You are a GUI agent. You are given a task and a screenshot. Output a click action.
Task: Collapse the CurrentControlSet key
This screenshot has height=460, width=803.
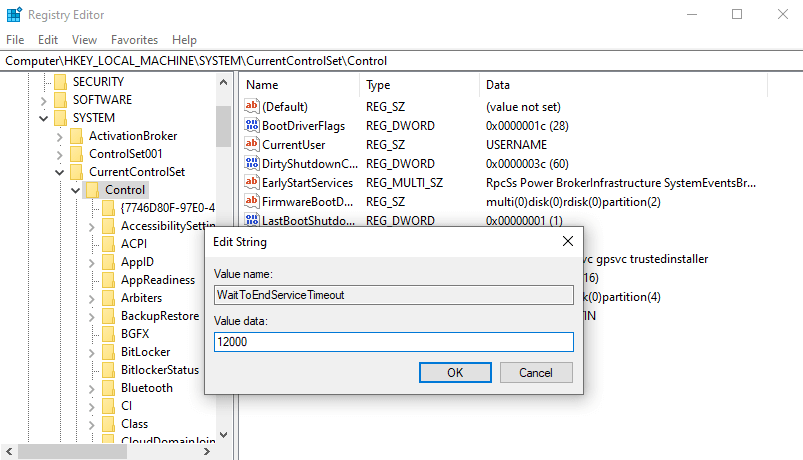tap(59, 173)
